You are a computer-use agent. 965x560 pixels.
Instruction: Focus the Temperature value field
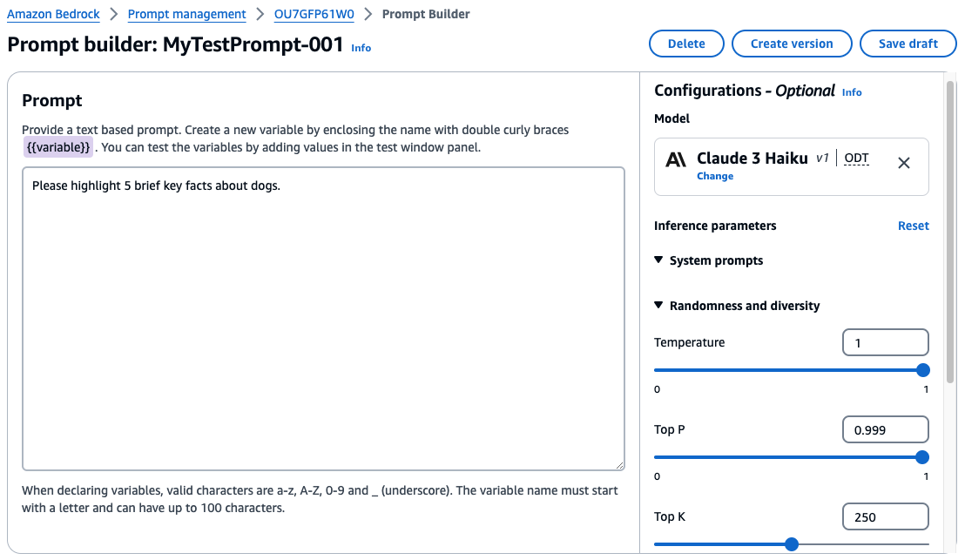pos(885,343)
